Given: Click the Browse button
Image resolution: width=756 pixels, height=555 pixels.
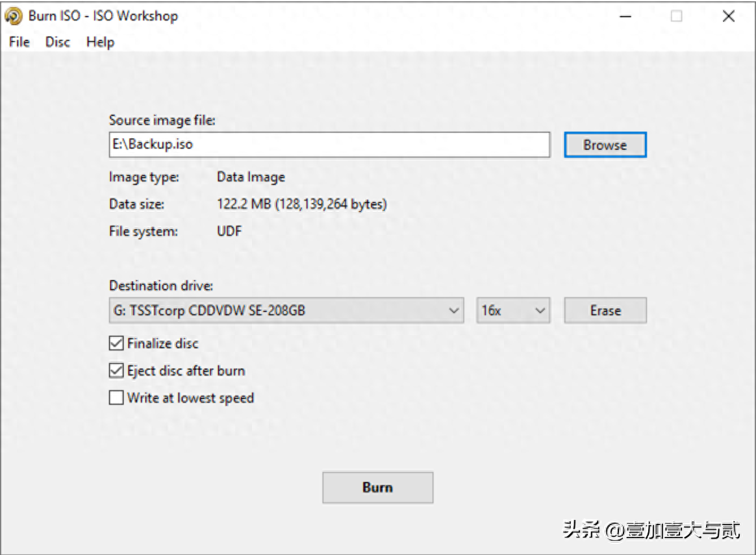Looking at the screenshot, I should [x=605, y=145].
